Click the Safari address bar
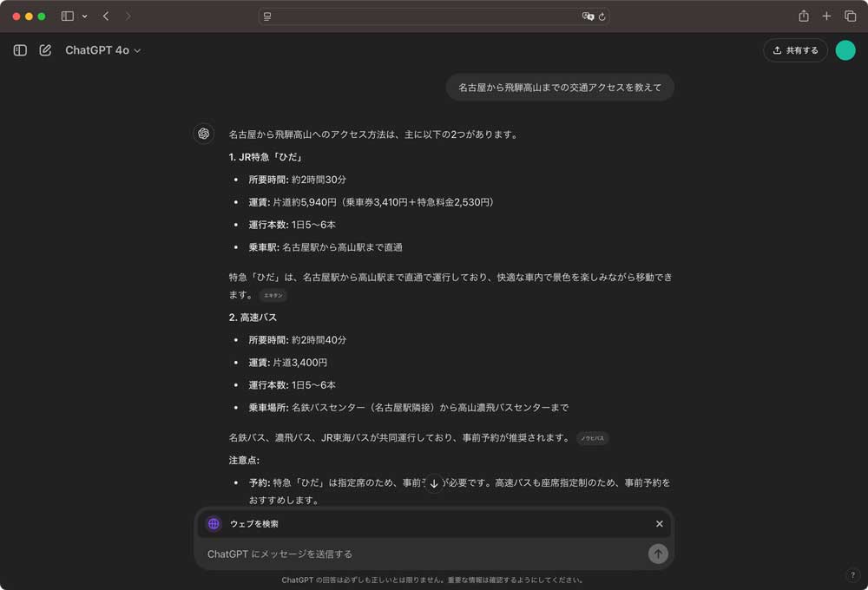 [434, 16]
